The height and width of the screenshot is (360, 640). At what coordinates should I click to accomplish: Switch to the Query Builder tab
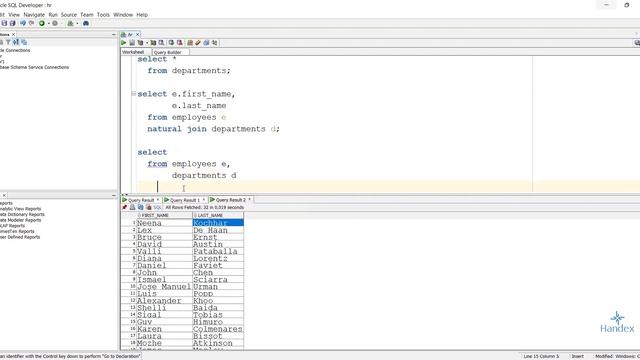click(x=168, y=52)
